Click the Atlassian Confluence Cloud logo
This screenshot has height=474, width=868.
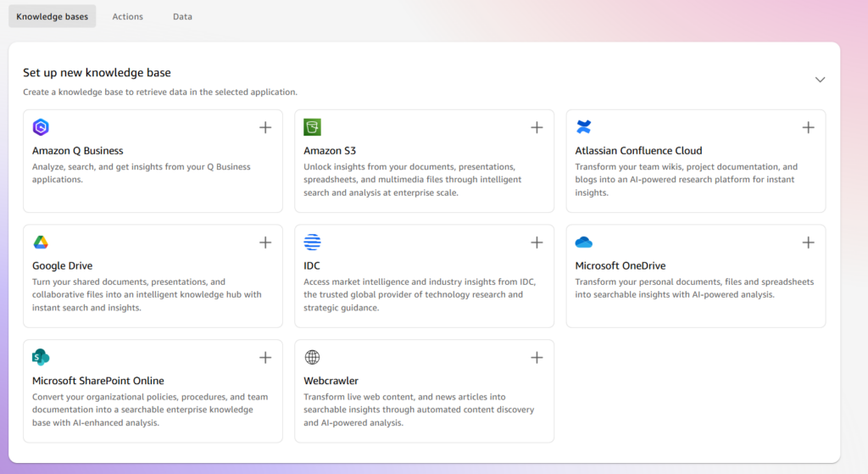tap(583, 127)
